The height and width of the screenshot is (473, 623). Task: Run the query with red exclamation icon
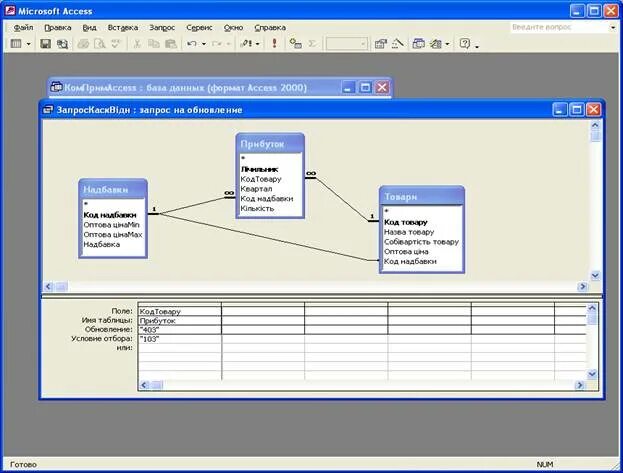tap(274, 43)
